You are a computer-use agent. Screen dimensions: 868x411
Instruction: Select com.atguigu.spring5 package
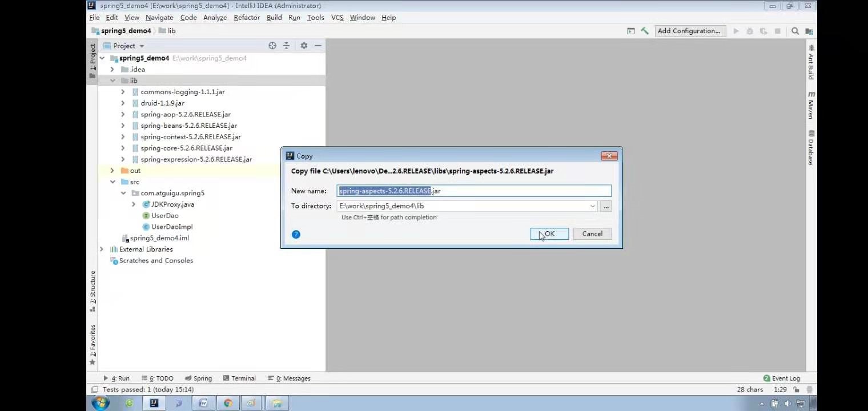[172, 193]
